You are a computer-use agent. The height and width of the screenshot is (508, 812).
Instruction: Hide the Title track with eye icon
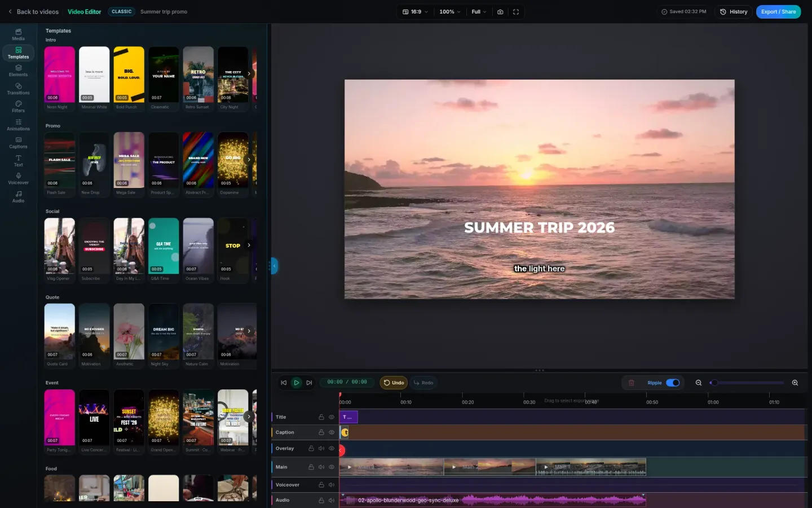[x=332, y=417]
